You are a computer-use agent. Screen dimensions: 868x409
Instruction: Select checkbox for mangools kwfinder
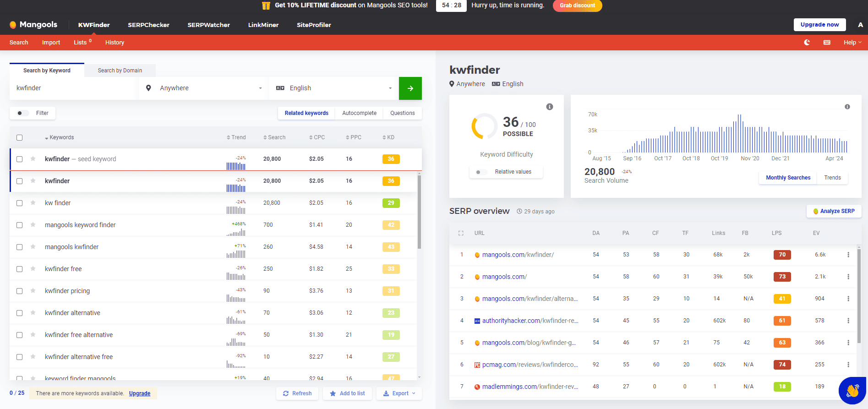(19, 247)
